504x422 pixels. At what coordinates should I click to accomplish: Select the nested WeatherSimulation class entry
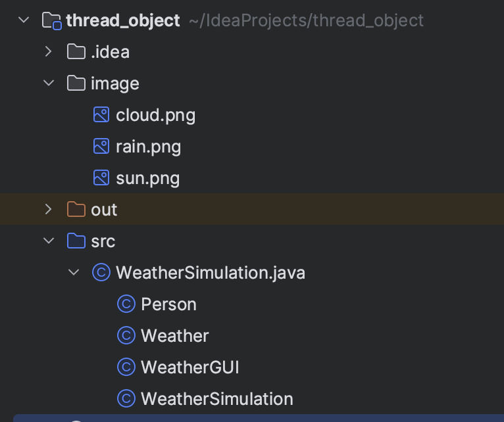(x=216, y=399)
